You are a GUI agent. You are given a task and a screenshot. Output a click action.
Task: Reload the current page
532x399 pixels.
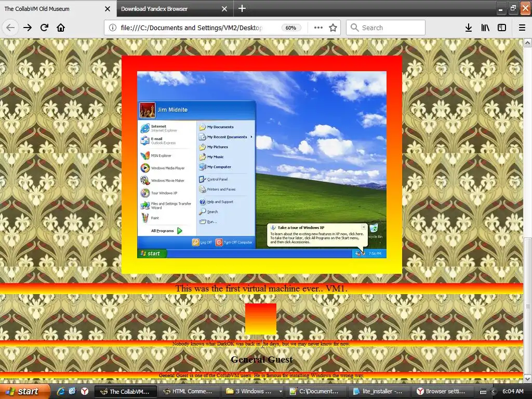tap(44, 28)
